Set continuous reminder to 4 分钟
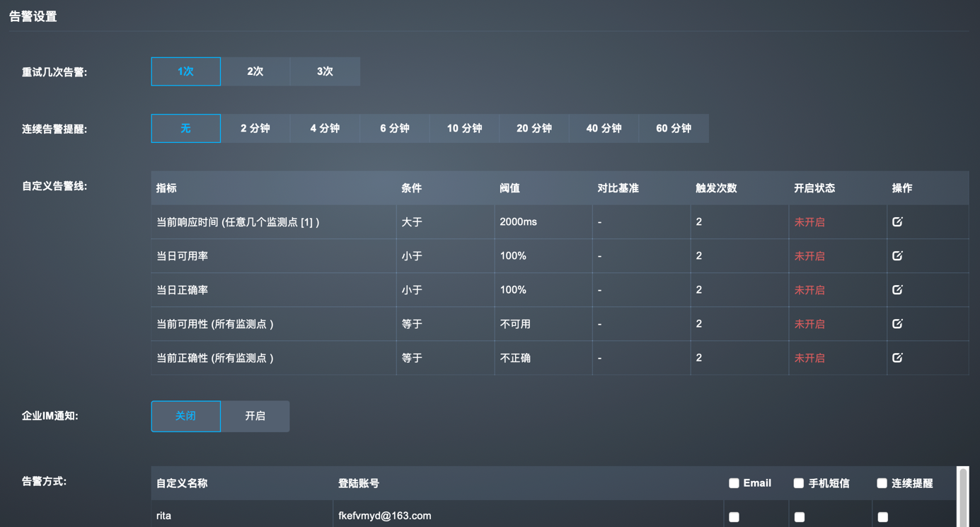980x527 pixels. pos(325,128)
